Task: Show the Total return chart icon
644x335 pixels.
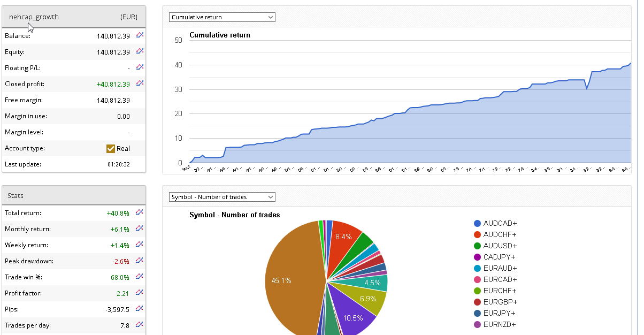Action: coord(140,212)
